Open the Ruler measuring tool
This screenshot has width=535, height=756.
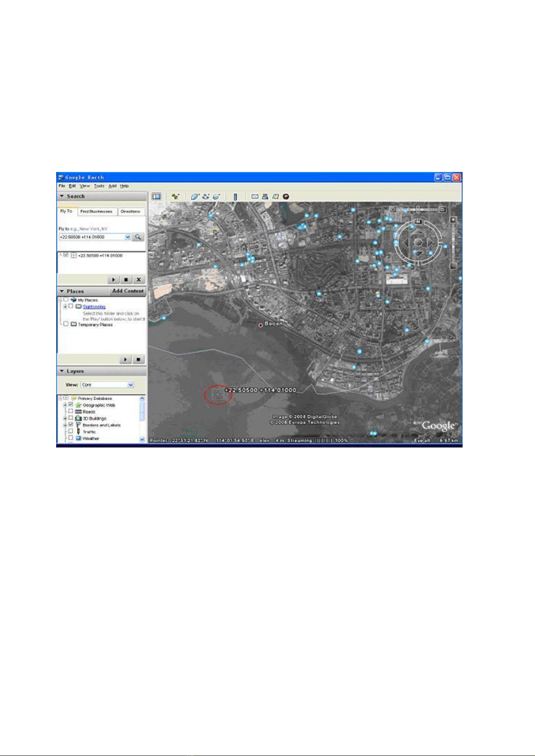tap(235, 197)
